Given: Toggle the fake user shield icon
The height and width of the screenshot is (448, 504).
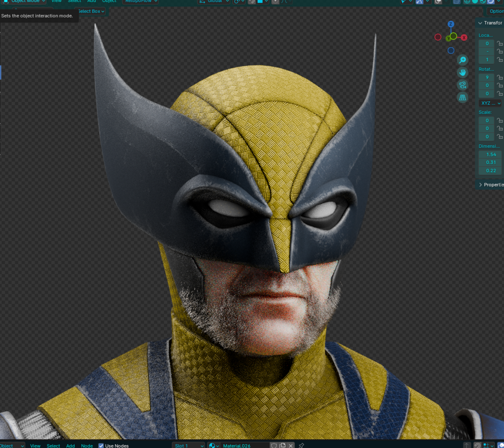Looking at the screenshot, I should coord(274,445).
